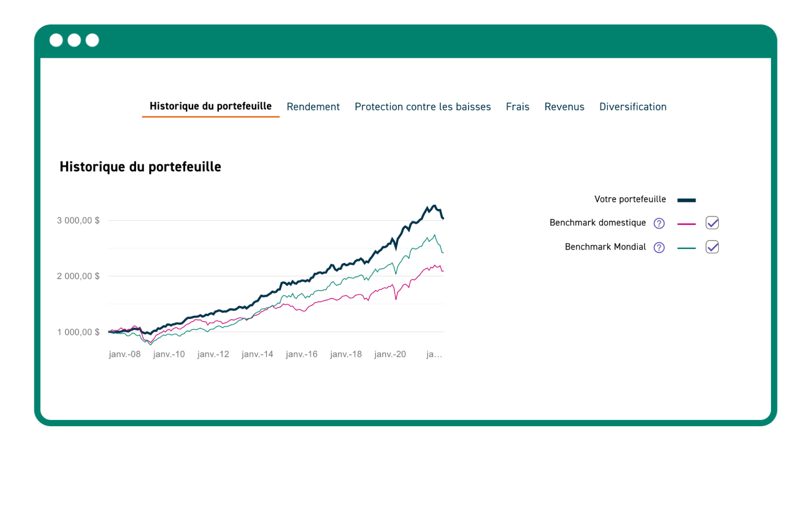
Task: Open help for Benchmark domestique
Action: click(x=659, y=223)
